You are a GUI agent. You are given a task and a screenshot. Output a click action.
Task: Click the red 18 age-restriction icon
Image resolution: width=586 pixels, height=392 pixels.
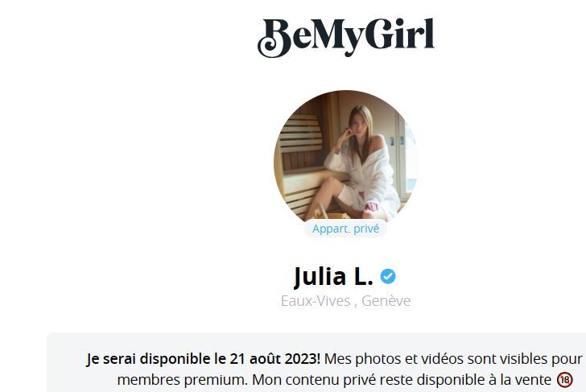click(x=565, y=380)
